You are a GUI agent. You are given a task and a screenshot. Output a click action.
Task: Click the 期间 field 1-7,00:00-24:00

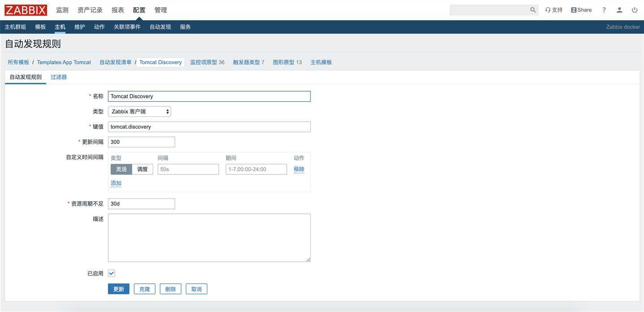click(x=256, y=169)
